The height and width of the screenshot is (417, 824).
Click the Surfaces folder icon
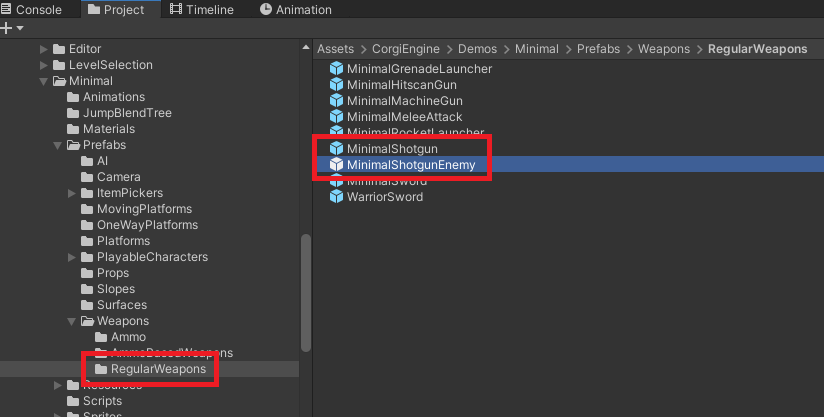pos(87,305)
